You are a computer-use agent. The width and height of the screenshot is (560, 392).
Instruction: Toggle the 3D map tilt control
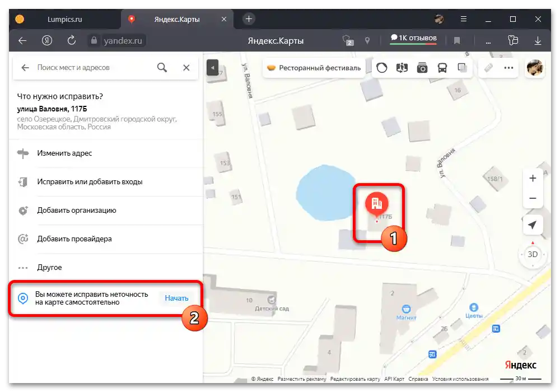[533, 254]
